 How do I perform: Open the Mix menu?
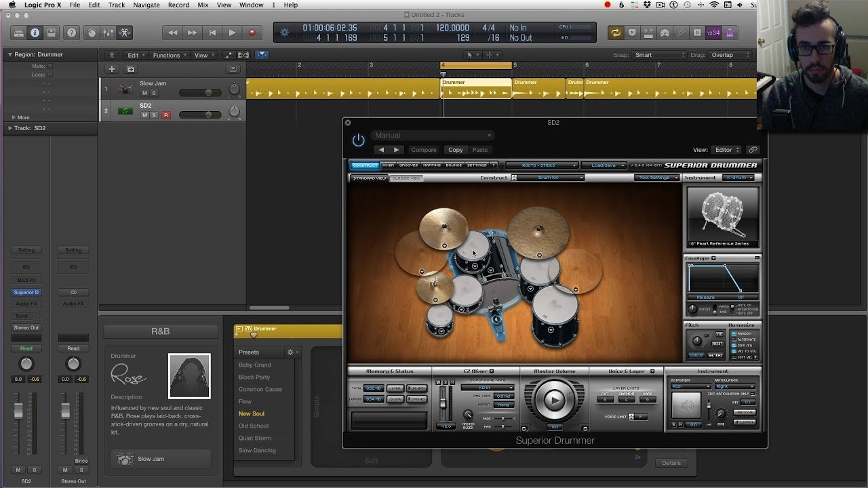pyautogui.click(x=203, y=5)
